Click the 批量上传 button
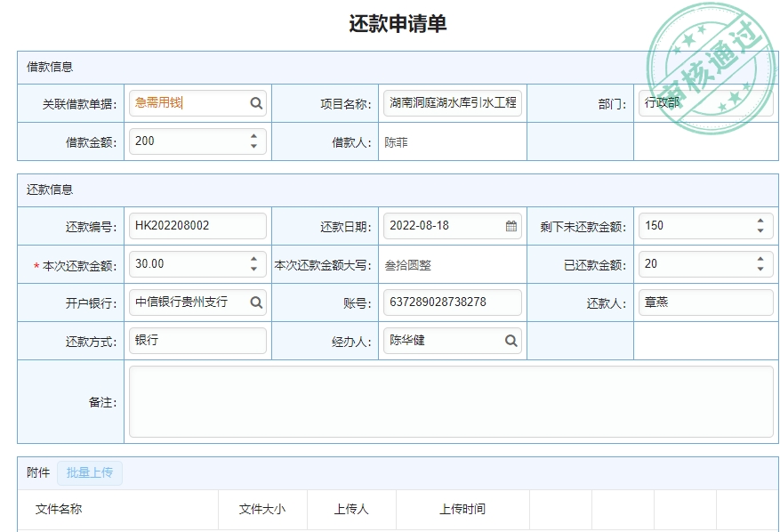Screen dimensions: 780x532 click(90, 472)
